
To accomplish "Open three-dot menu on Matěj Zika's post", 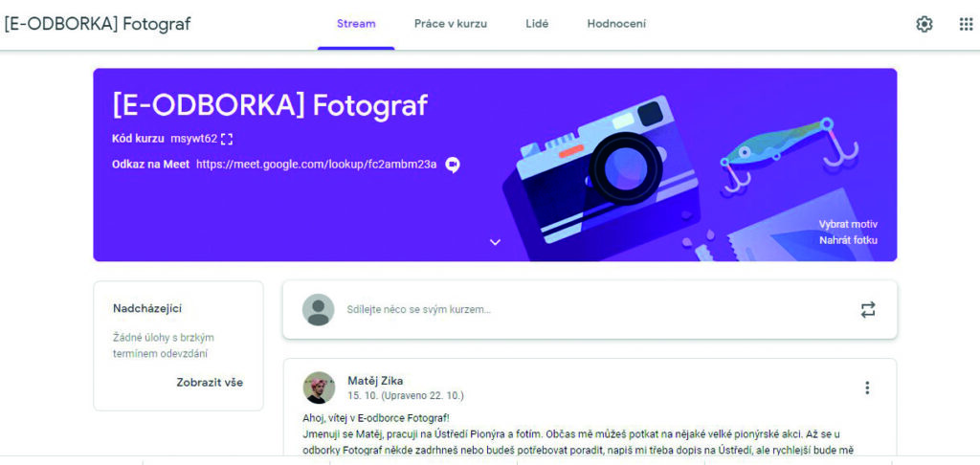I will pyautogui.click(x=867, y=387).
